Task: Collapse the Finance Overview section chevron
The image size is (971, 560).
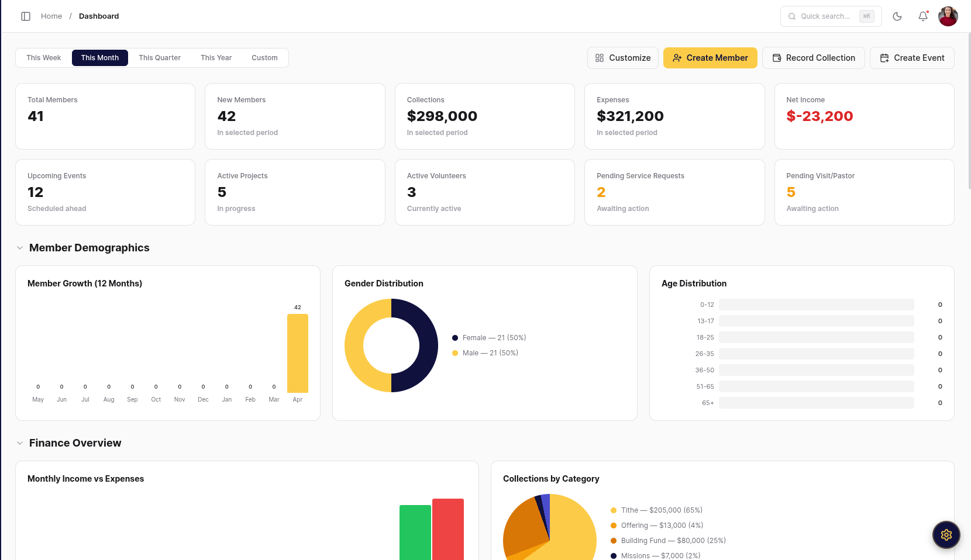Action: (x=20, y=443)
